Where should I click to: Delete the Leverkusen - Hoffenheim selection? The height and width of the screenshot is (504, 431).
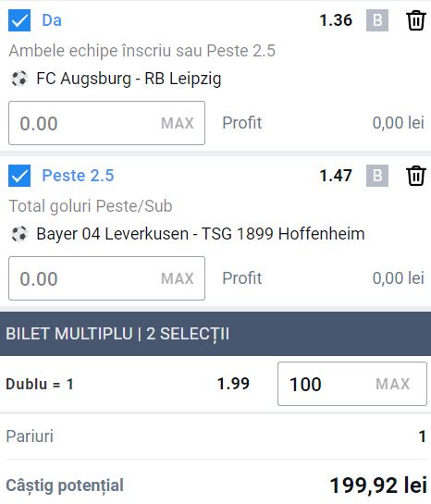pos(416,176)
